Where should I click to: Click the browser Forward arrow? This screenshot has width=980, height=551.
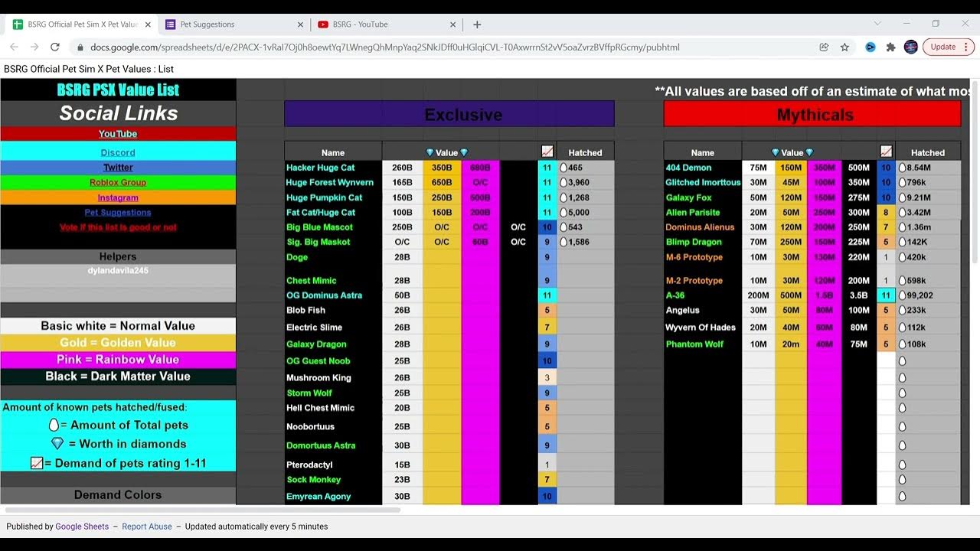(x=34, y=47)
